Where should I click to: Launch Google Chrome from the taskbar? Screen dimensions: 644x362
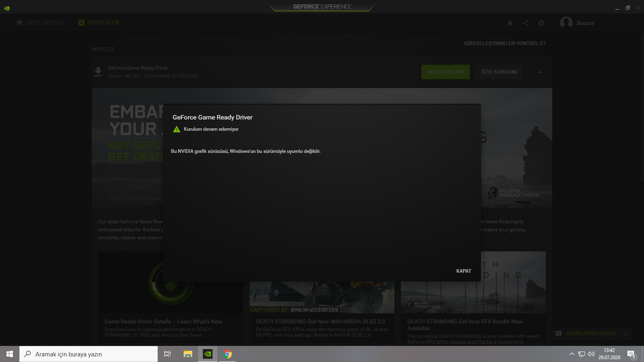(228, 354)
